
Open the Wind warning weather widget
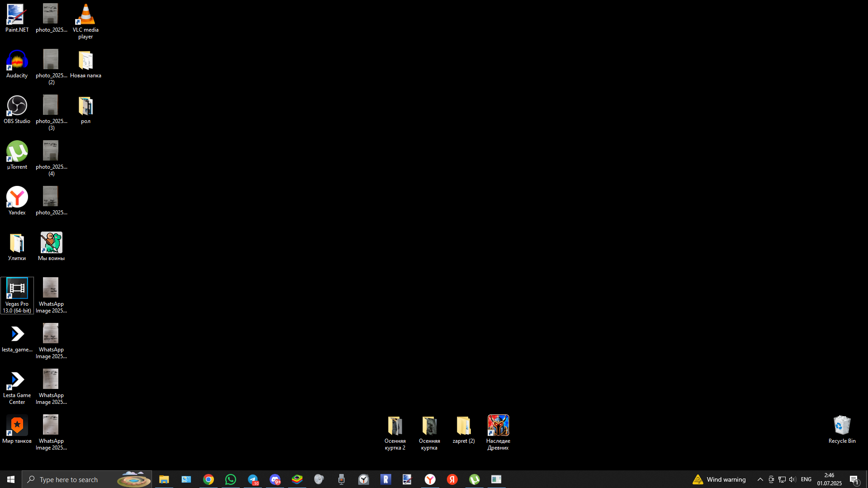pyautogui.click(x=719, y=479)
